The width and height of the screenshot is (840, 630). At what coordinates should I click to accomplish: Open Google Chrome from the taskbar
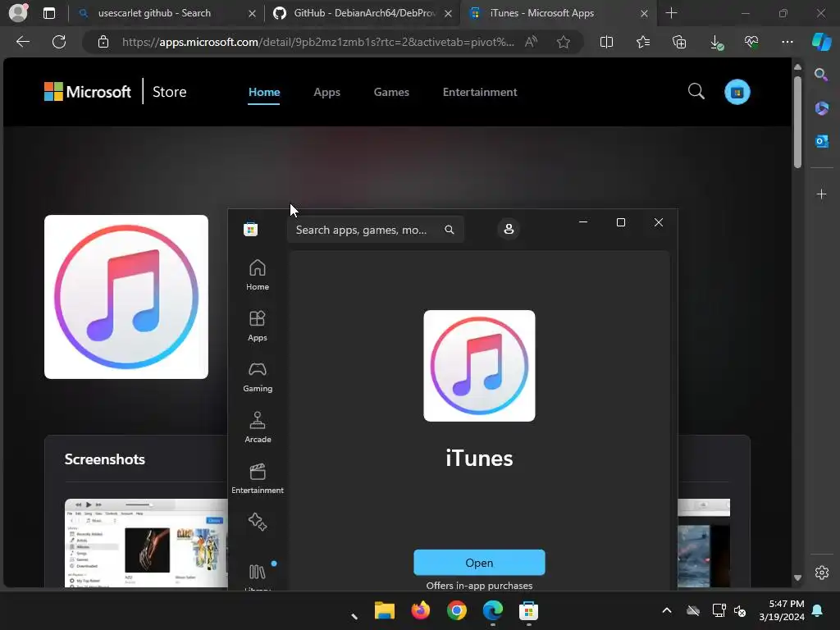456,610
